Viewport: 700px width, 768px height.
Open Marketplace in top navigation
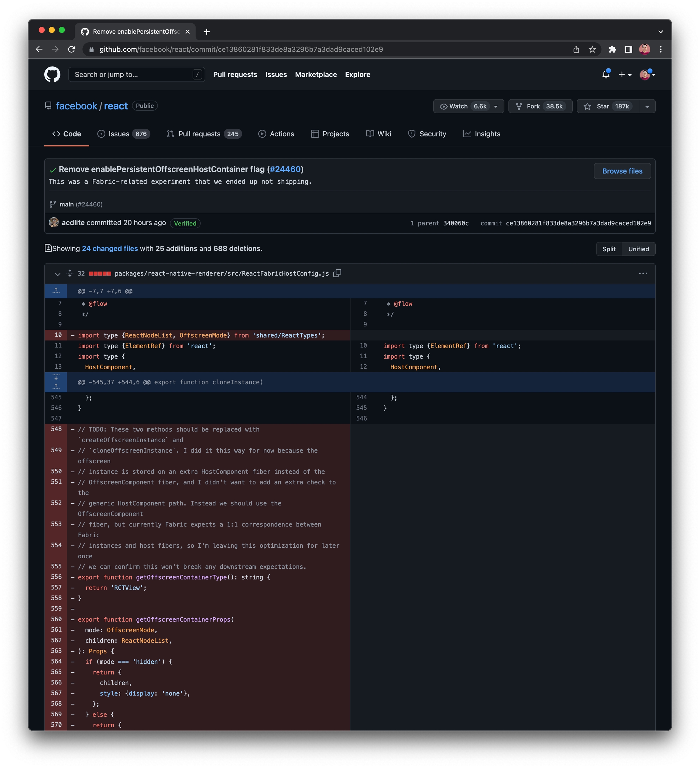(316, 75)
